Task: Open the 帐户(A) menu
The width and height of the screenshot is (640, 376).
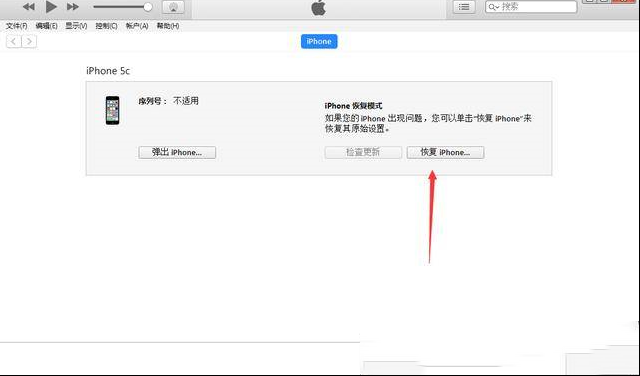Action: tap(137, 26)
